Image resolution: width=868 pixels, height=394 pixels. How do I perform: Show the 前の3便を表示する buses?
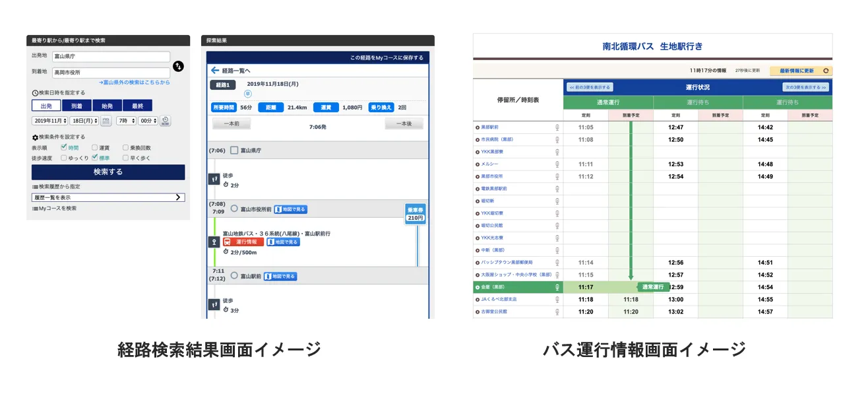[590, 87]
